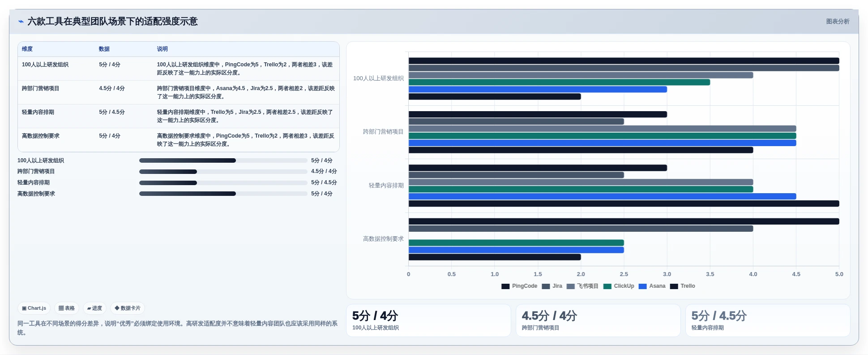Click the ClickUp bar in 高数据控制要求 group
The height and width of the screenshot is (355, 868).
tap(516, 243)
